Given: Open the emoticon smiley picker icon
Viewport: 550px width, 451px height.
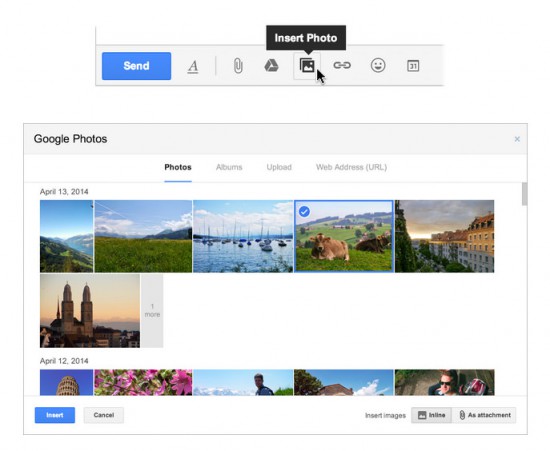Looking at the screenshot, I should (x=378, y=65).
